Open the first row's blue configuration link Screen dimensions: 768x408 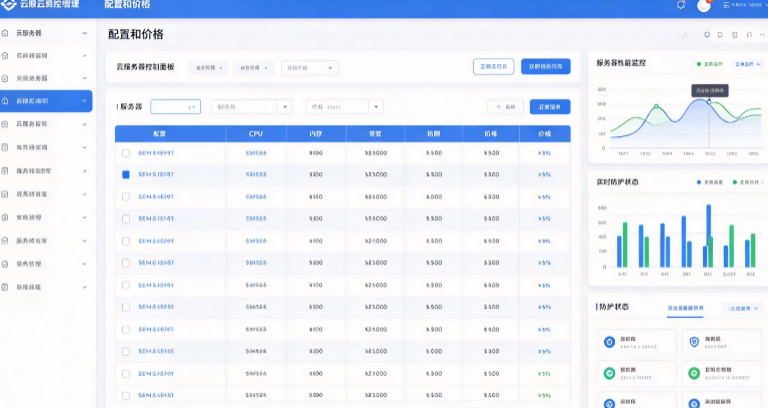click(x=156, y=153)
